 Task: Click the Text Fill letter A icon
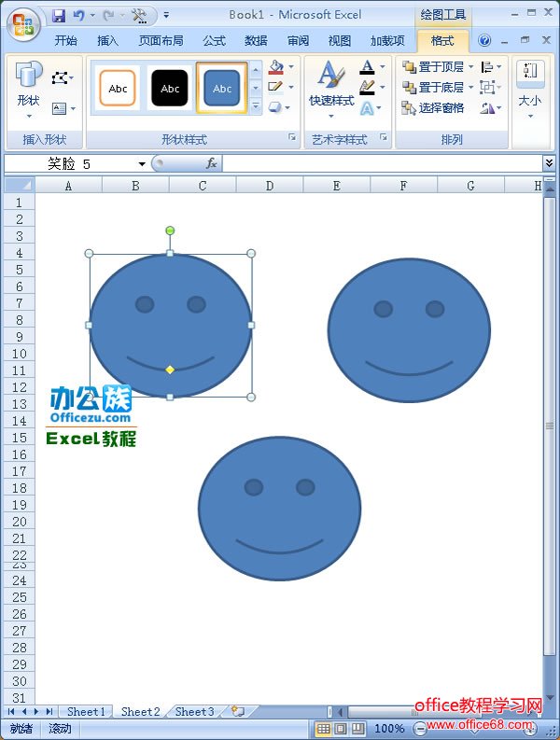[367, 67]
